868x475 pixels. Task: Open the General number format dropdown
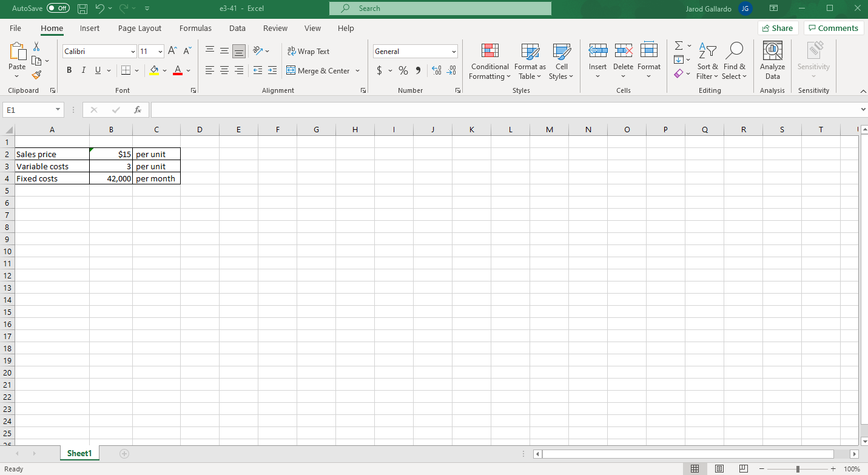pyautogui.click(x=453, y=52)
